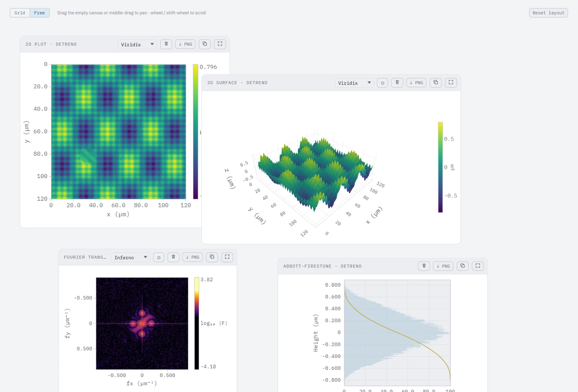Download the 2D Plot as PNG

(x=185, y=44)
